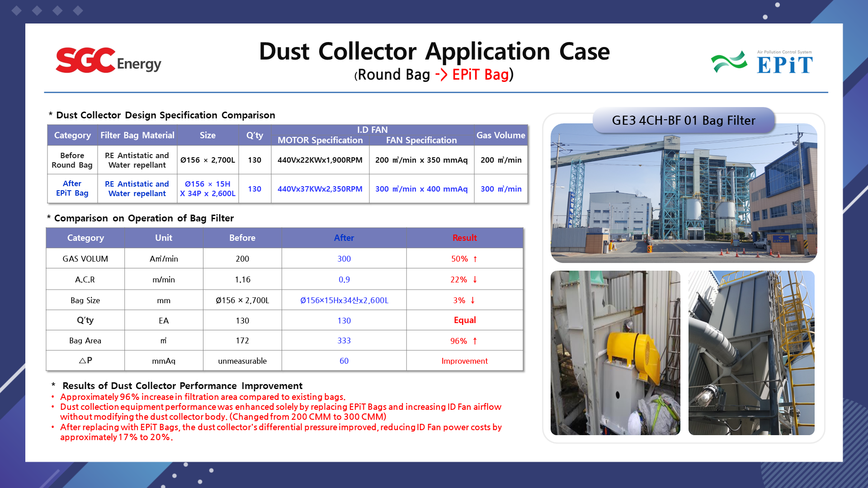Image resolution: width=868 pixels, height=488 pixels.
Task: Click the Equal result in Q'ty row
Action: tap(464, 320)
